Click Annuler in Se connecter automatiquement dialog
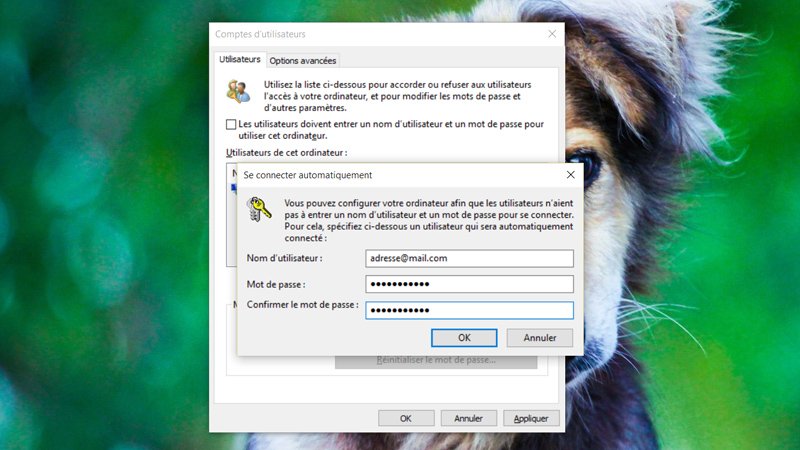Viewport: 800px width, 450px height. click(540, 338)
